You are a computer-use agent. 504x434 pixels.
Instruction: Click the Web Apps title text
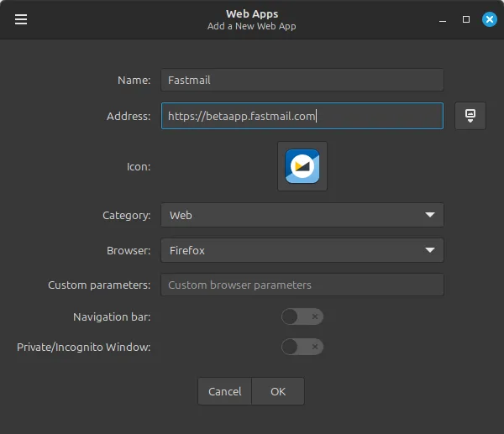coord(252,13)
